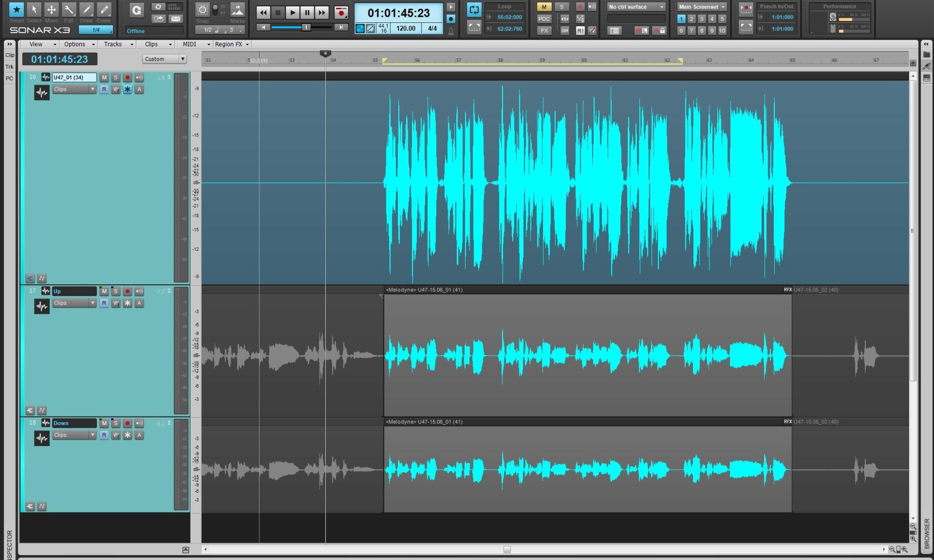The width and height of the screenshot is (934, 560).
Task: Toggle input echo on Up track
Action: pyautogui.click(x=139, y=291)
